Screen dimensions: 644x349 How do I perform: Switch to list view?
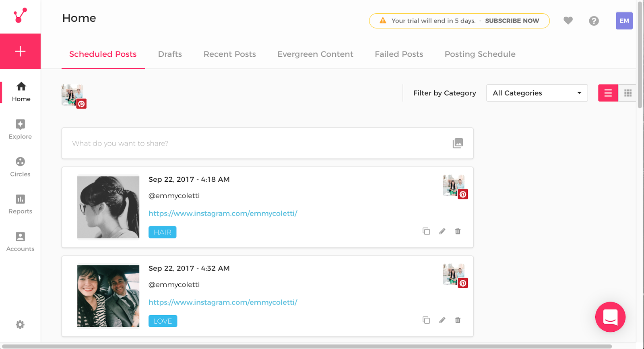608,93
